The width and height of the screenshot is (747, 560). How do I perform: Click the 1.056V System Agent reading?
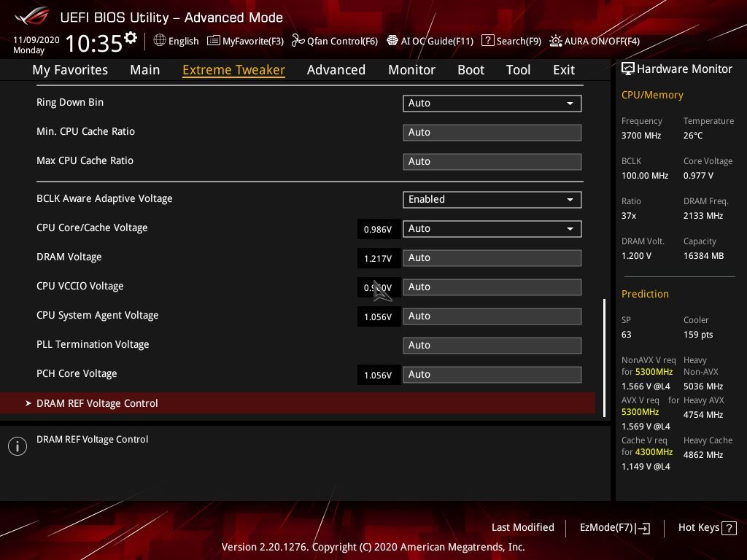378,317
